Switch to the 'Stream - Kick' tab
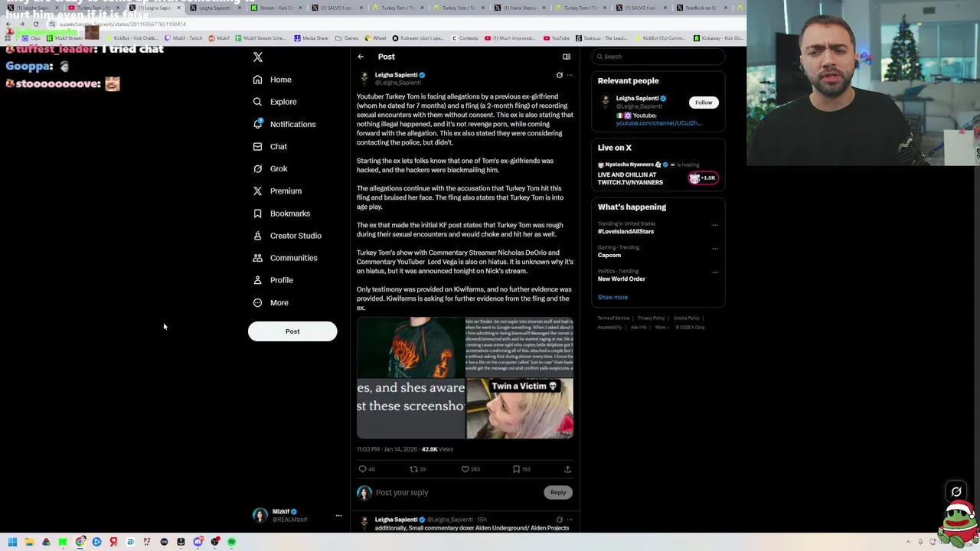Viewport: 980px width, 551px height. click(x=278, y=8)
